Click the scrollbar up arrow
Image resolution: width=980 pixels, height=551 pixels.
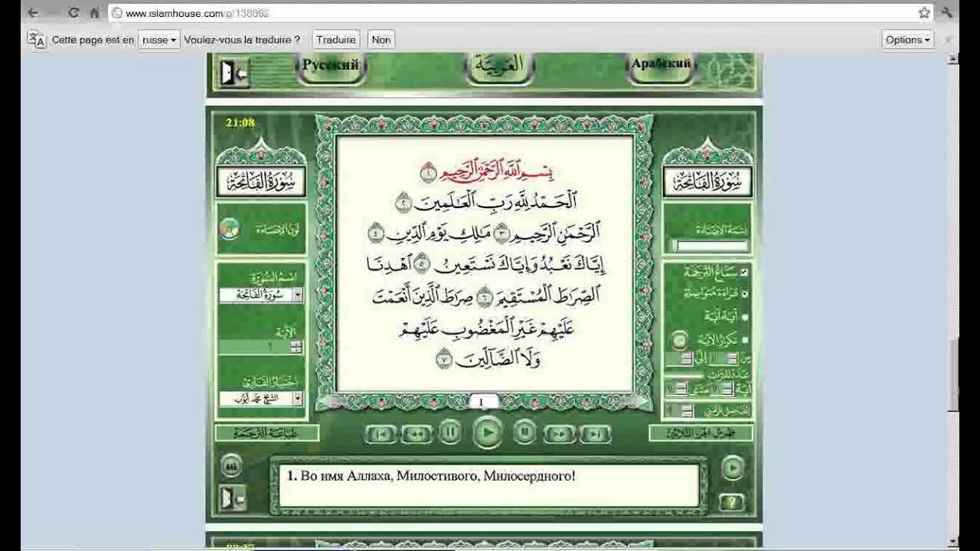[x=953, y=58]
